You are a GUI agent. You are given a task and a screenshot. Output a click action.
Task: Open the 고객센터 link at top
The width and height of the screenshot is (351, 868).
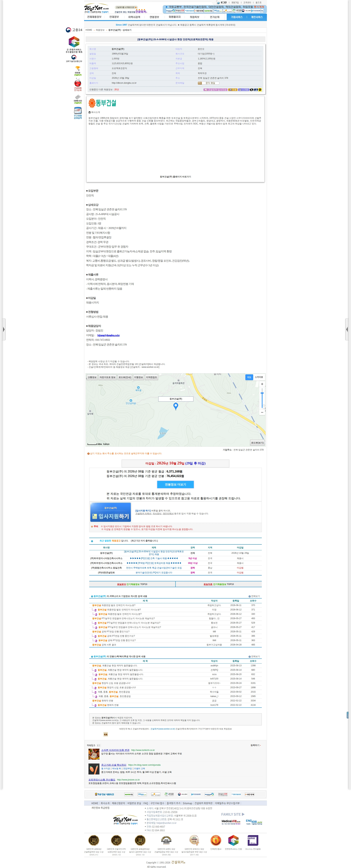(247, 2)
